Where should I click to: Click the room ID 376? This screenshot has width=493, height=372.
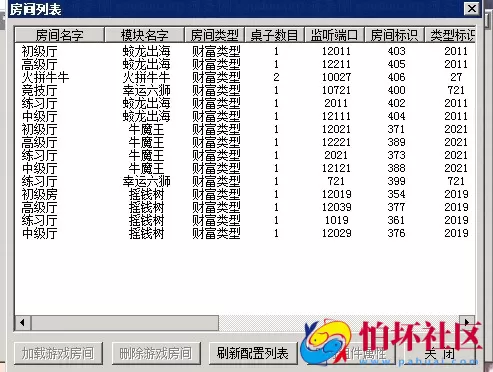(396, 233)
